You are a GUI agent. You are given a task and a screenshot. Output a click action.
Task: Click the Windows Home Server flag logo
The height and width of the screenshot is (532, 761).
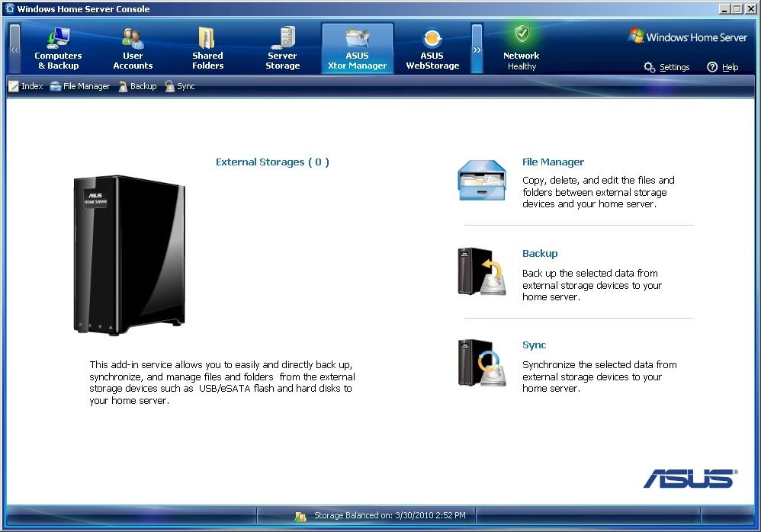pyautogui.click(x=636, y=35)
